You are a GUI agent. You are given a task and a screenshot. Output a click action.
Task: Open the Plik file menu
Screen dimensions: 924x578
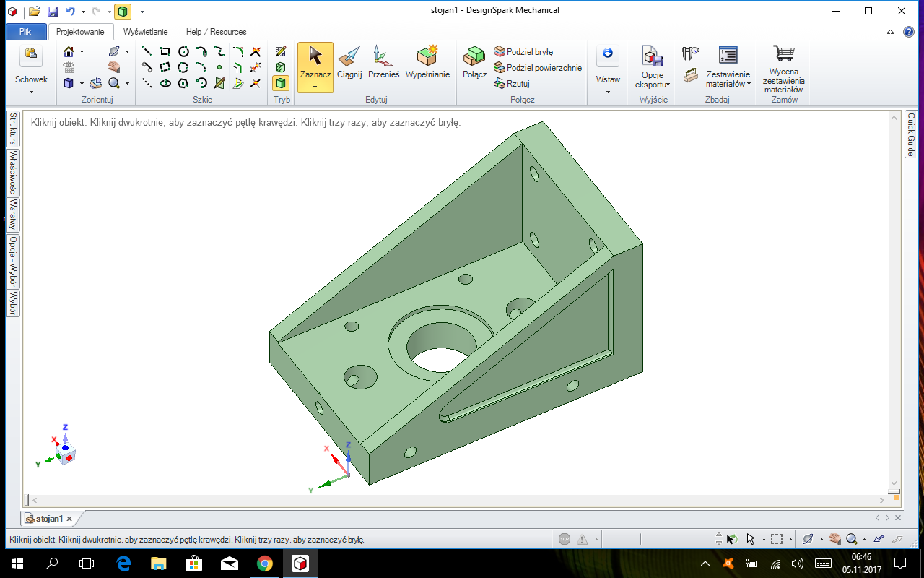pos(25,32)
